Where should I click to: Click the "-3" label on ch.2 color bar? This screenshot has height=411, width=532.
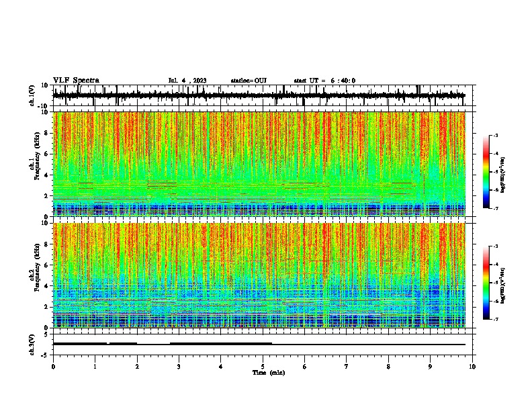coord(495,246)
